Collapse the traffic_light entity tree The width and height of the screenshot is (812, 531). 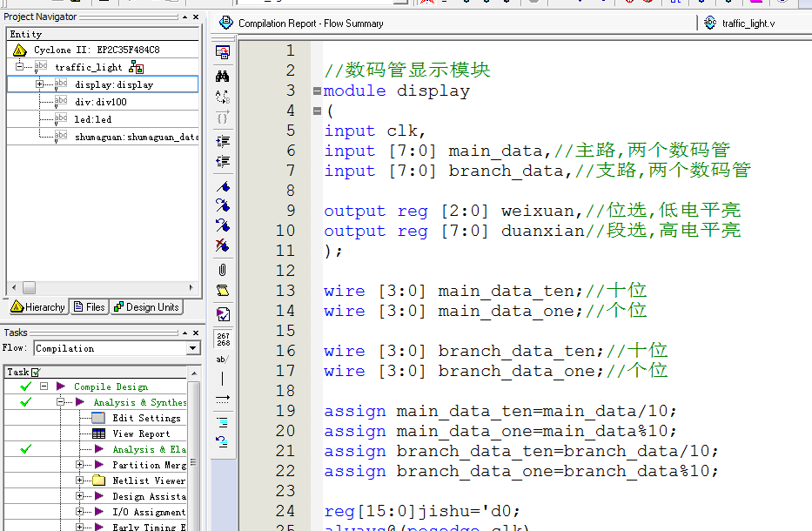[19, 67]
